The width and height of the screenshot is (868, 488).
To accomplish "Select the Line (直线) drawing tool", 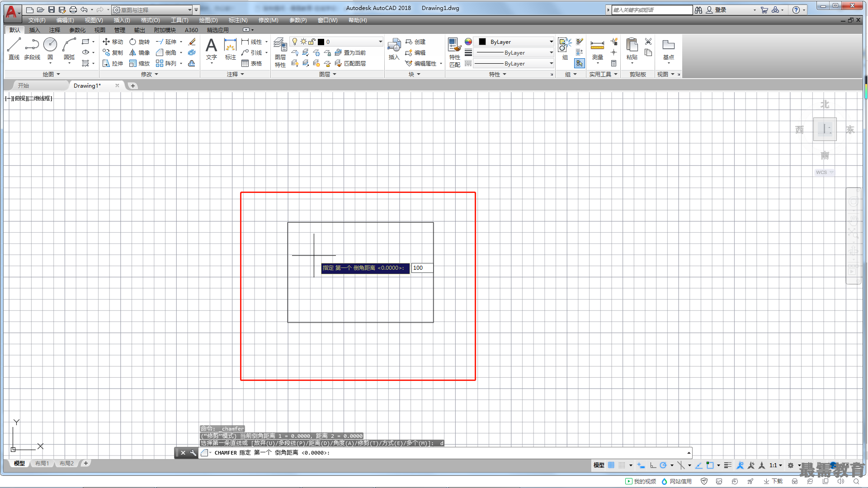I will tap(14, 49).
